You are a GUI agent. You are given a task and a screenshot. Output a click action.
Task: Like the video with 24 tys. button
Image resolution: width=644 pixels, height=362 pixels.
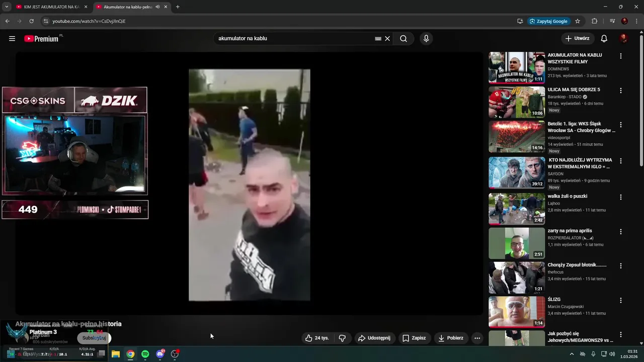tap(317, 338)
